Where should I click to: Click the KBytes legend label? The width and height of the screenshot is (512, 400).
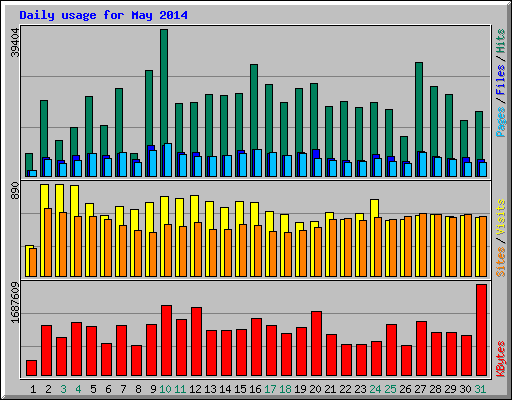pos(500,359)
